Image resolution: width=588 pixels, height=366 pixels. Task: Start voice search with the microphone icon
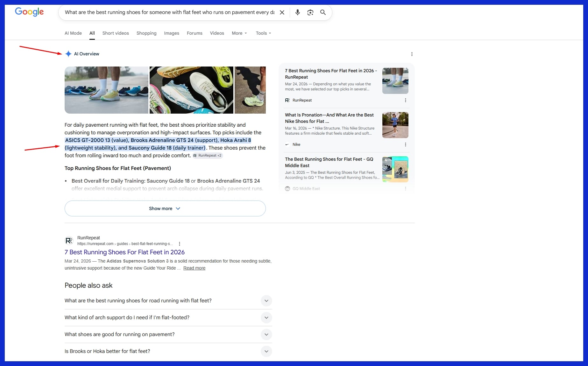coord(297,12)
